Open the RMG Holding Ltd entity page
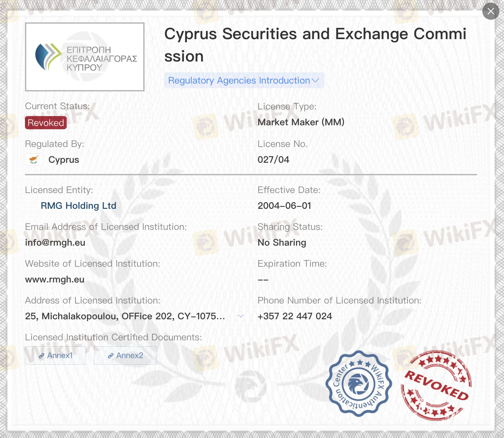Image resolution: width=504 pixels, height=438 pixels. pos(78,206)
